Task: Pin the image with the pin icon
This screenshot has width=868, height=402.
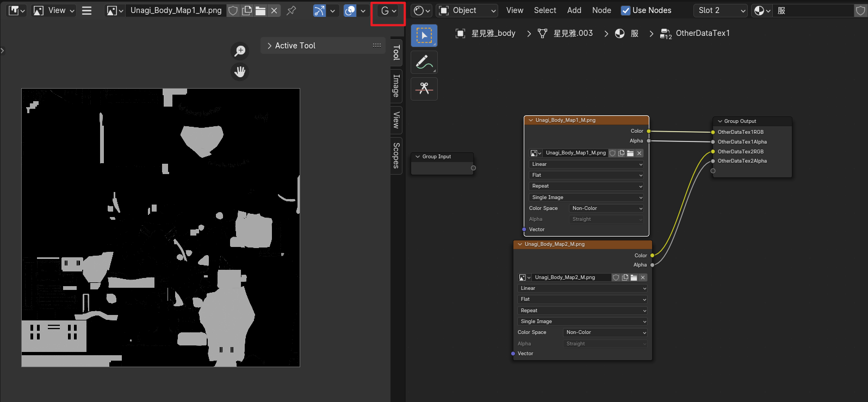Action: (x=292, y=10)
